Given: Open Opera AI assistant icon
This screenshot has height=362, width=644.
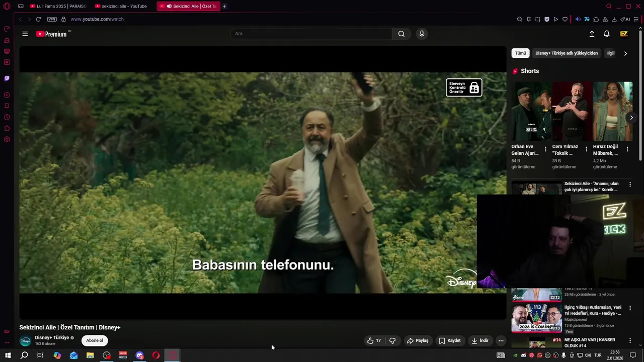Looking at the screenshot, I should tap(625, 19).
